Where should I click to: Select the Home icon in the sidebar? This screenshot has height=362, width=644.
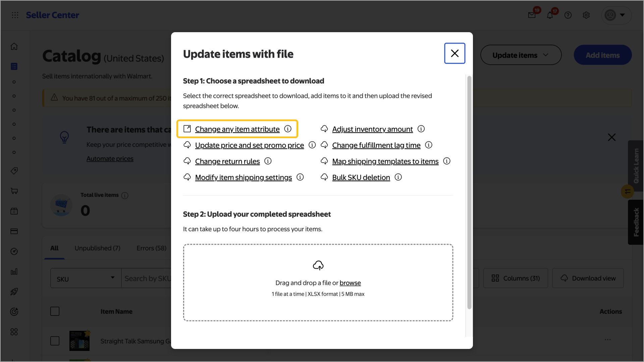pos(14,46)
